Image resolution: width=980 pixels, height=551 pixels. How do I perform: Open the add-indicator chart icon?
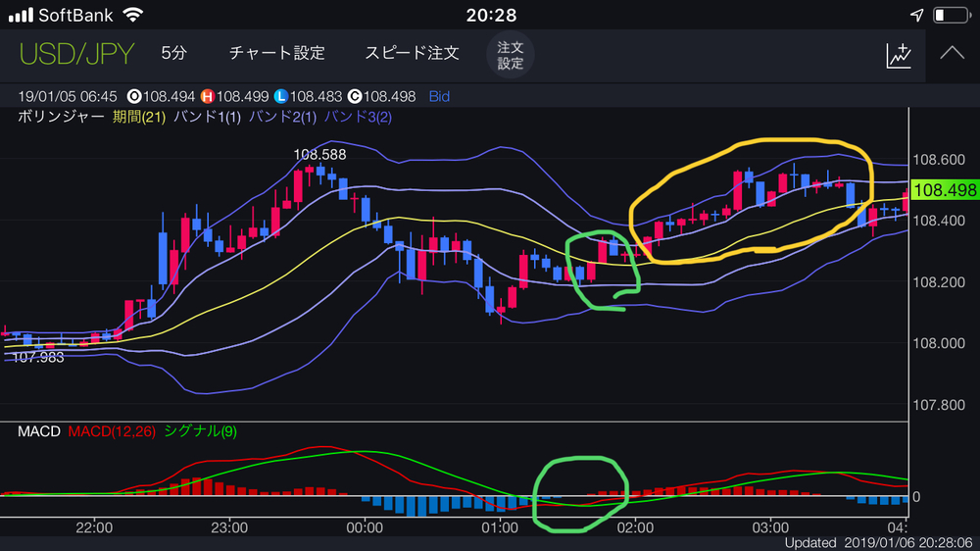point(899,55)
